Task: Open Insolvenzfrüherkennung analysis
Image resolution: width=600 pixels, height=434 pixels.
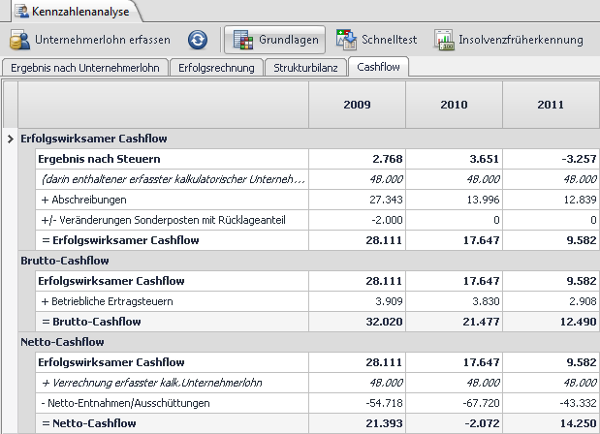Action: coord(509,40)
